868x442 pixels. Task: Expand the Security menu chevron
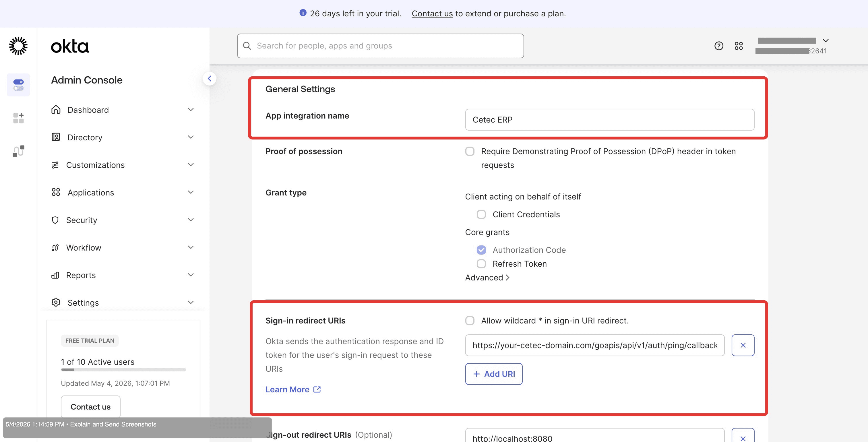click(191, 220)
